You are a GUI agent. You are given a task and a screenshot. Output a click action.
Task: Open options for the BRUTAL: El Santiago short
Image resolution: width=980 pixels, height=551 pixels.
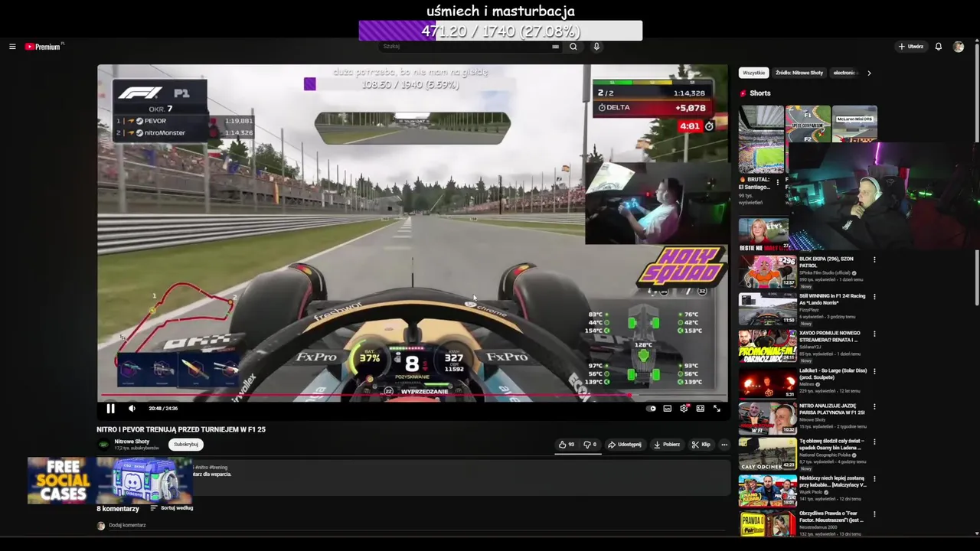[x=778, y=182]
